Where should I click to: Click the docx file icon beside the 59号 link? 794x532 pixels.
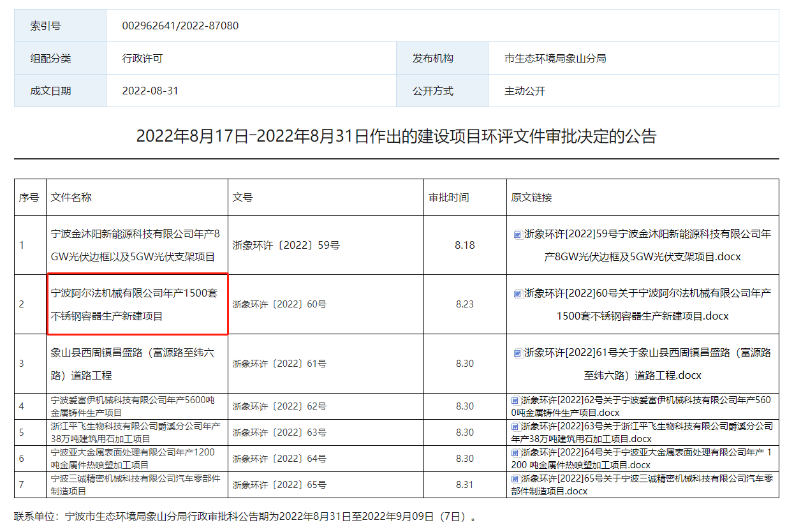coord(518,234)
